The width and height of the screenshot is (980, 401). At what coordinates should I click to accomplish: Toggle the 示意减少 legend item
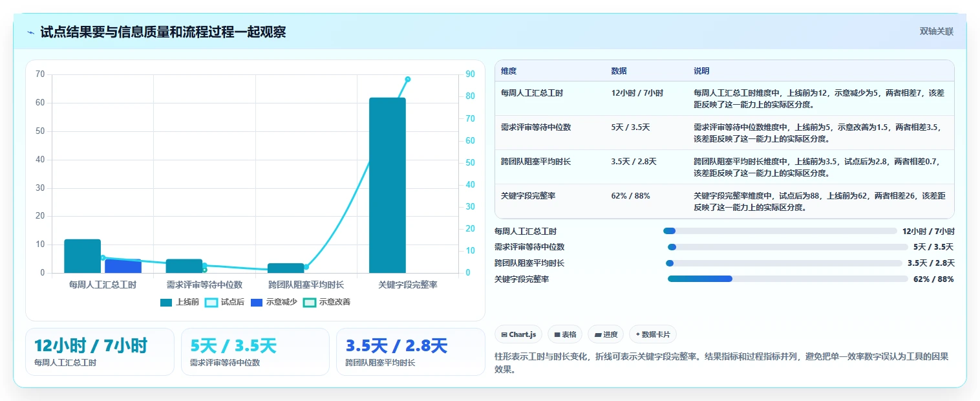click(x=273, y=302)
